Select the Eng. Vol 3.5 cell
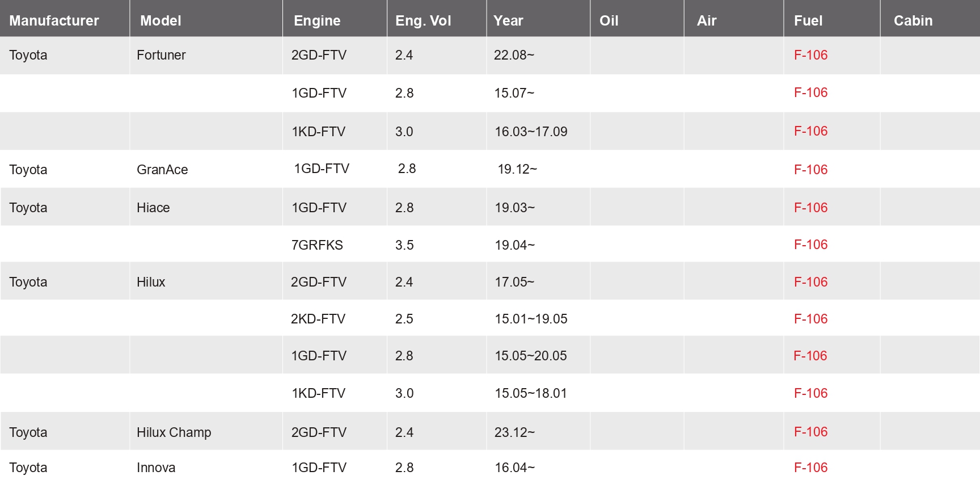The width and height of the screenshot is (980, 488). (x=404, y=245)
